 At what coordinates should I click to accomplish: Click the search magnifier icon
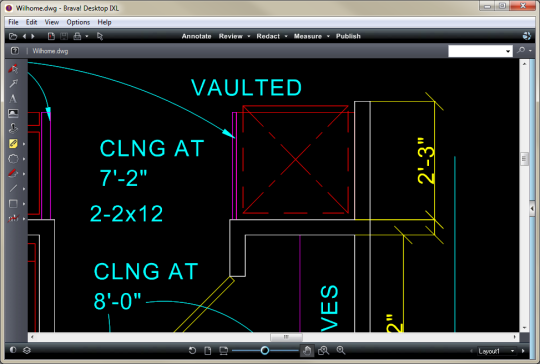pyautogui.click(x=521, y=51)
